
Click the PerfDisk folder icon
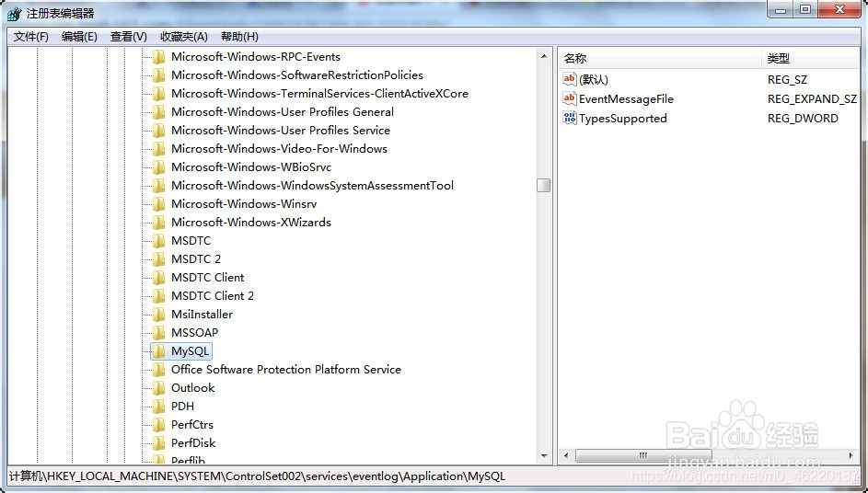pyautogui.click(x=159, y=442)
